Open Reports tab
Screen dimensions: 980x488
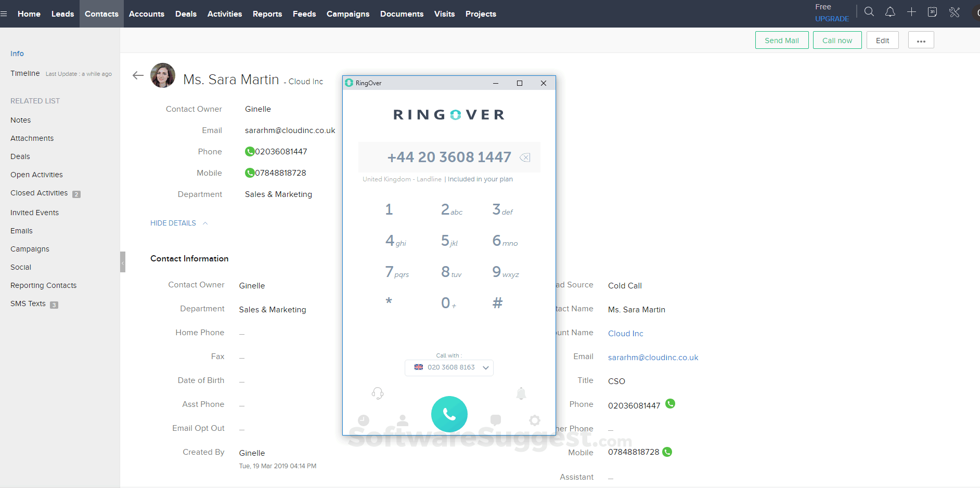(267, 14)
